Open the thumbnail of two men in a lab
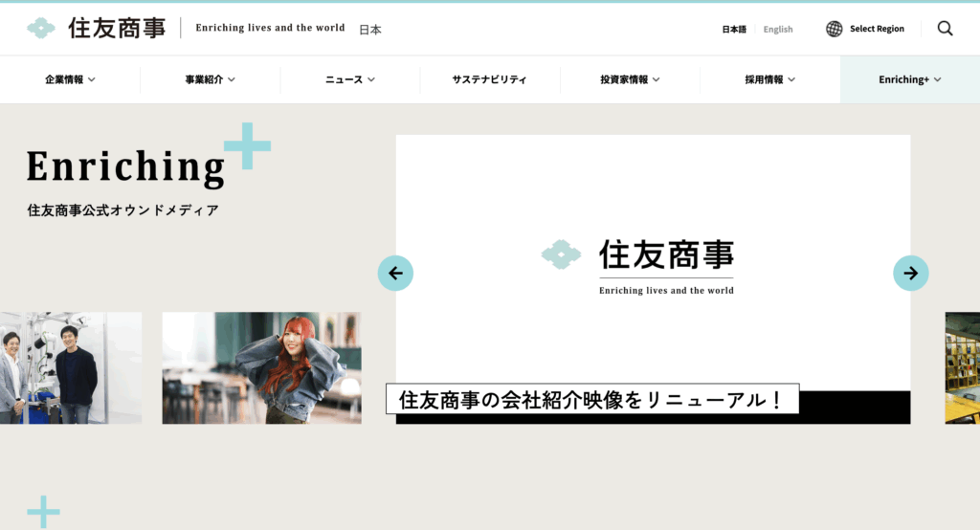This screenshot has height=530, width=980. coord(71,368)
